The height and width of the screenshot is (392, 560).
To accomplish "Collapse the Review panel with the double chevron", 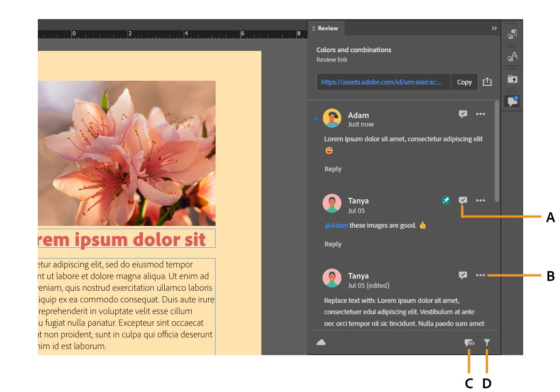I will [x=494, y=28].
